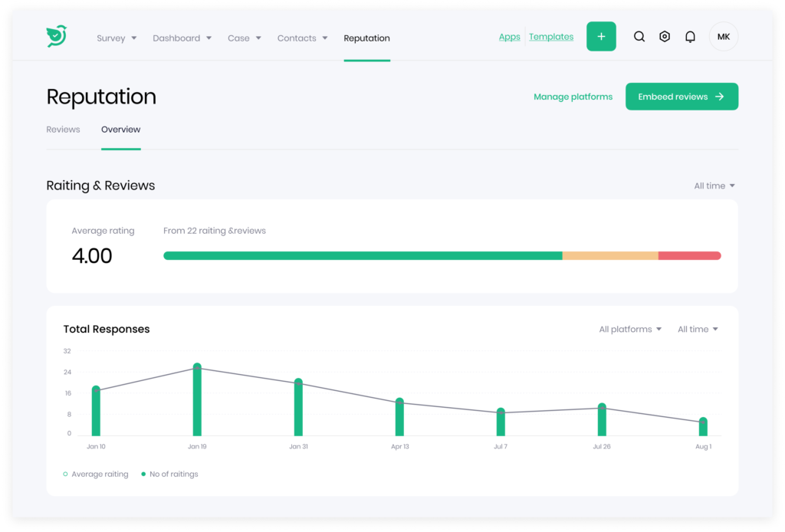Image resolution: width=785 pixels, height=532 pixels.
Task: Click the Embed reviews button
Action: (x=682, y=97)
